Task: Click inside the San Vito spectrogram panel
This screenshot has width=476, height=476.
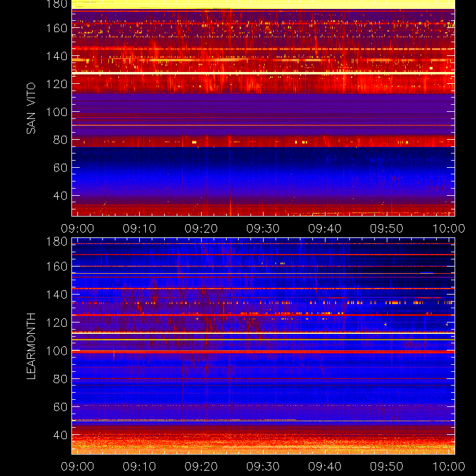Action: click(263, 108)
